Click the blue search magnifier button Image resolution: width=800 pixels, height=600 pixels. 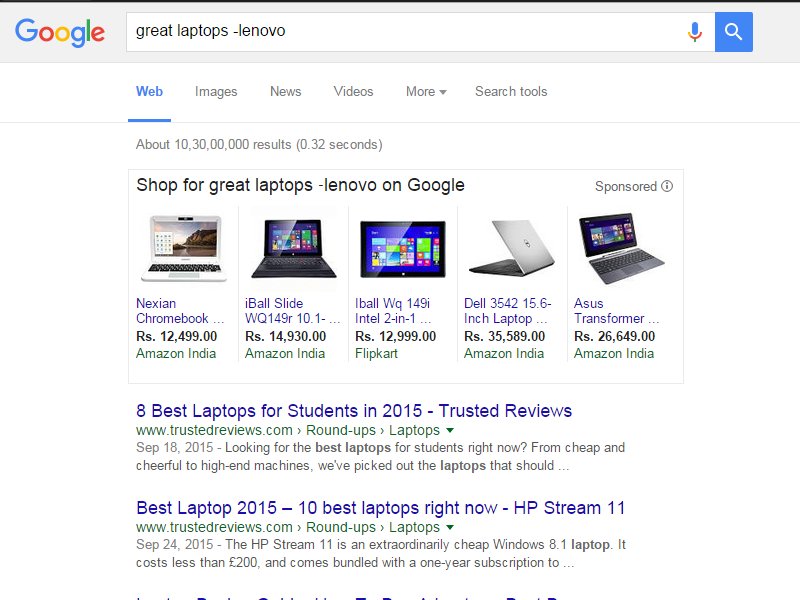tap(734, 32)
